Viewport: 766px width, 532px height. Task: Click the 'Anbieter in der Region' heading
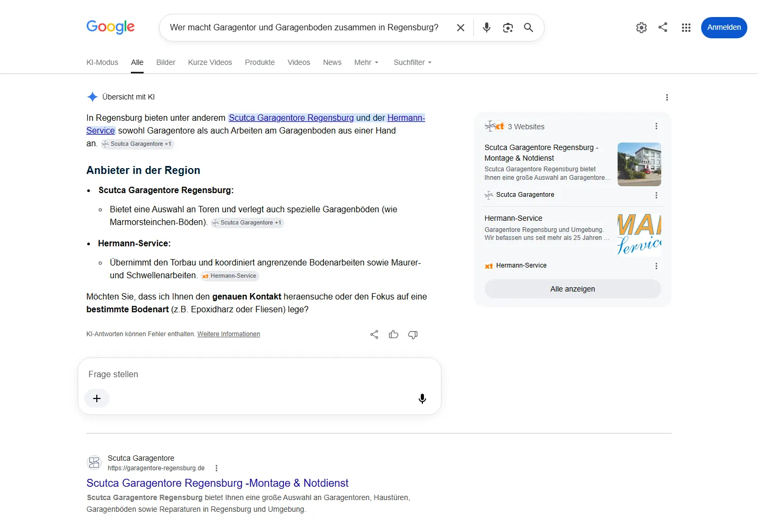click(x=143, y=170)
